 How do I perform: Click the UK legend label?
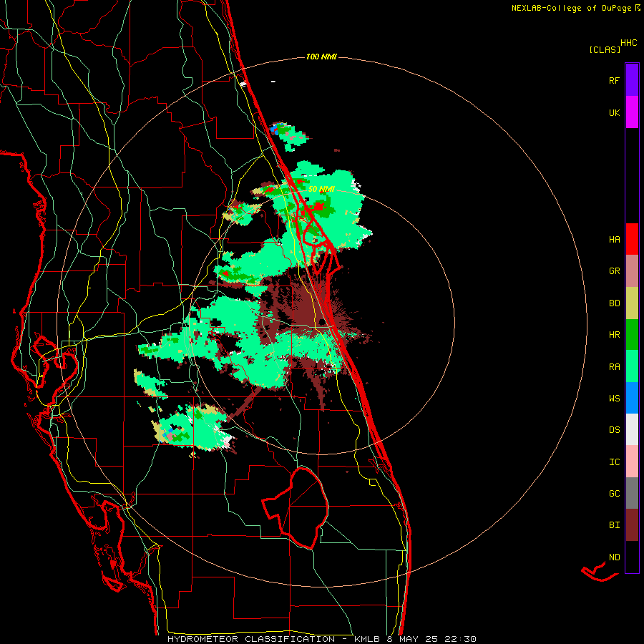(614, 112)
